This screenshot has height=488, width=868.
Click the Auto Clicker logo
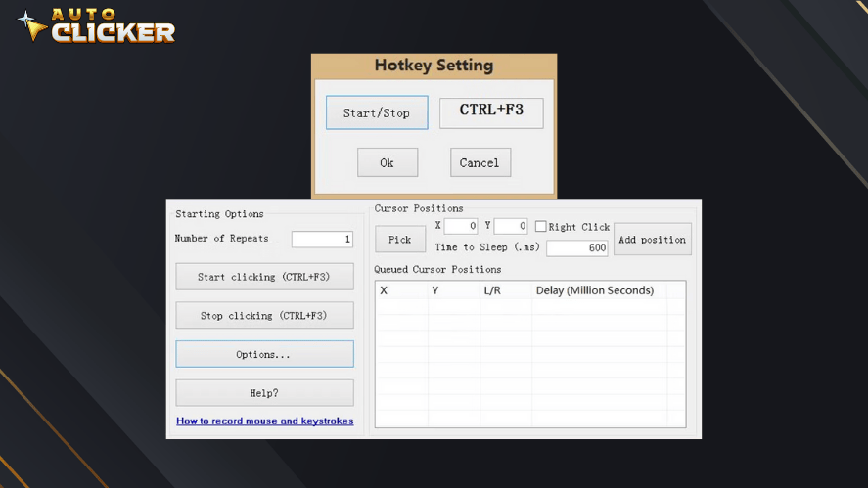[x=96, y=26]
